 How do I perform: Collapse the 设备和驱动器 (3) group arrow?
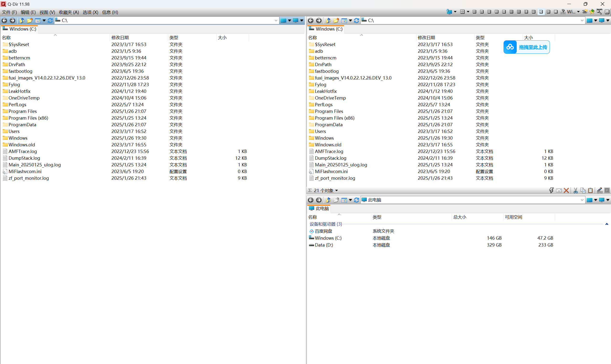pyautogui.click(x=607, y=224)
